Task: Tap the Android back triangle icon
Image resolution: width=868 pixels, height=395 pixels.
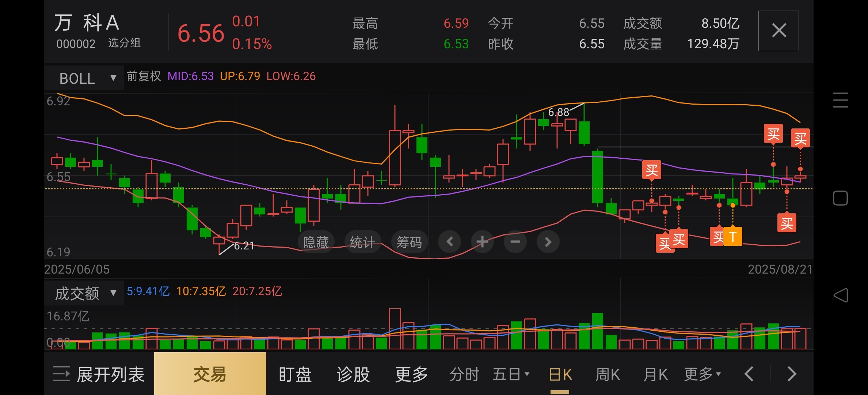Action: coord(840,295)
